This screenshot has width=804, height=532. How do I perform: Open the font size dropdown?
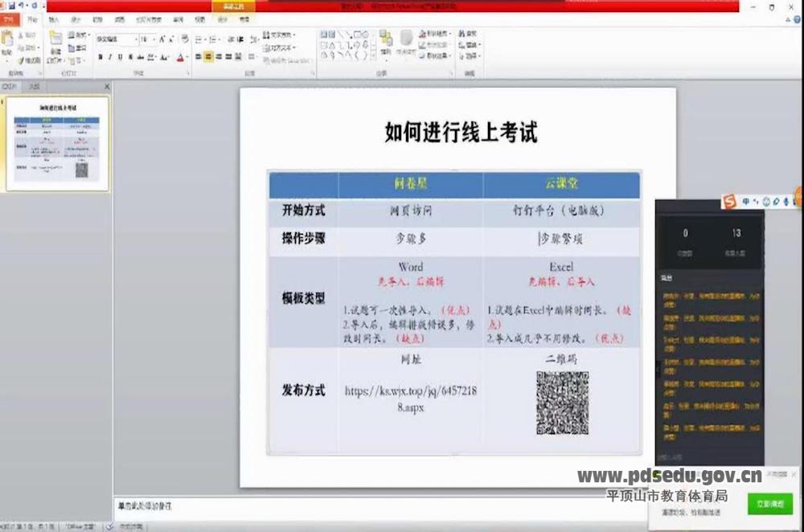pyautogui.click(x=147, y=39)
